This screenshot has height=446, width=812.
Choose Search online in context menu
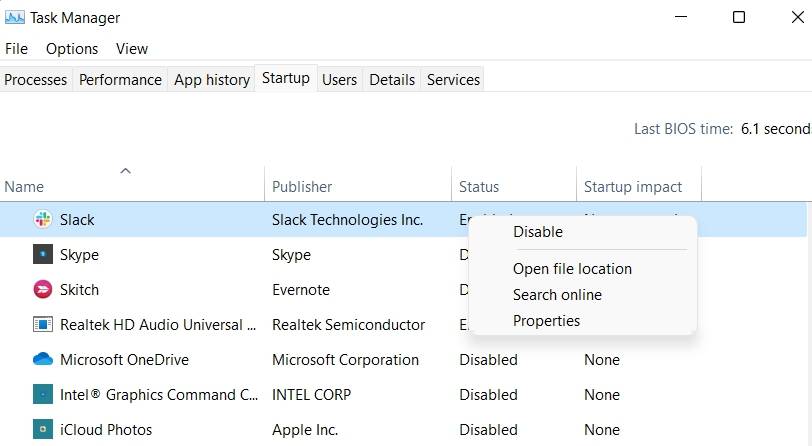(x=557, y=295)
